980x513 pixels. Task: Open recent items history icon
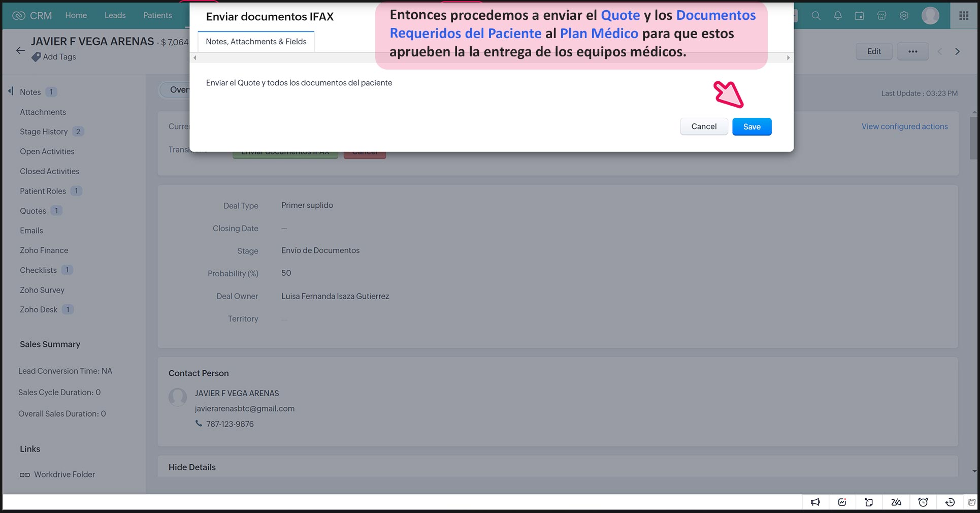tap(950, 502)
